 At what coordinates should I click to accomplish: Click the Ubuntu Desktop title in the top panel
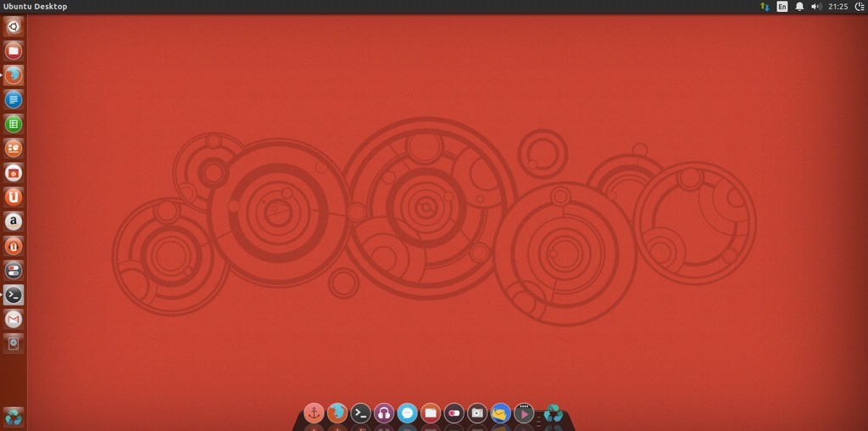(x=36, y=7)
